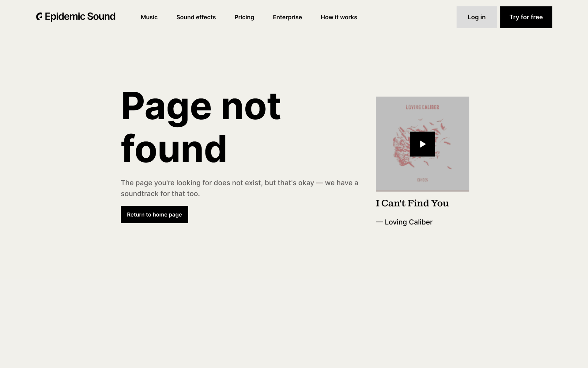The height and width of the screenshot is (368, 588).
Task: Click the Log in button
Action: click(x=477, y=17)
